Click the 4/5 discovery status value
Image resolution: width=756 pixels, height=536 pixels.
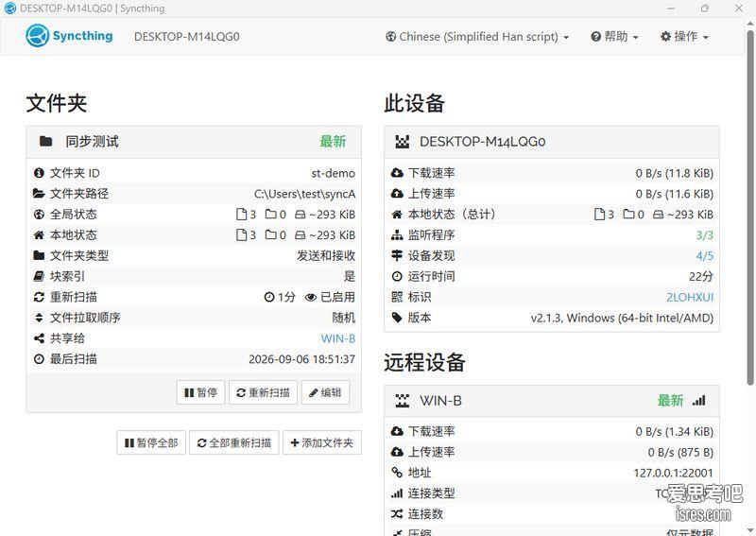point(704,256)
